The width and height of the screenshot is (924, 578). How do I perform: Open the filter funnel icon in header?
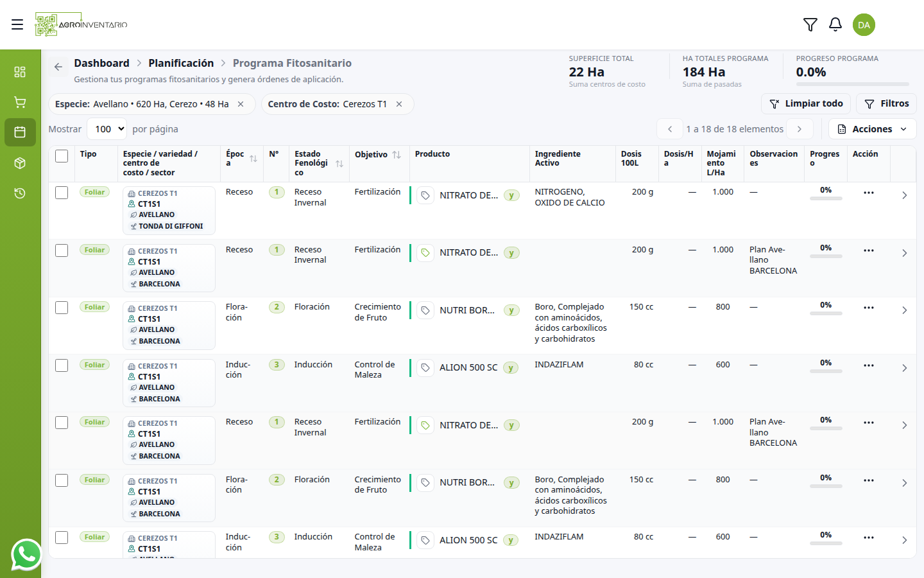coord(810,24)
